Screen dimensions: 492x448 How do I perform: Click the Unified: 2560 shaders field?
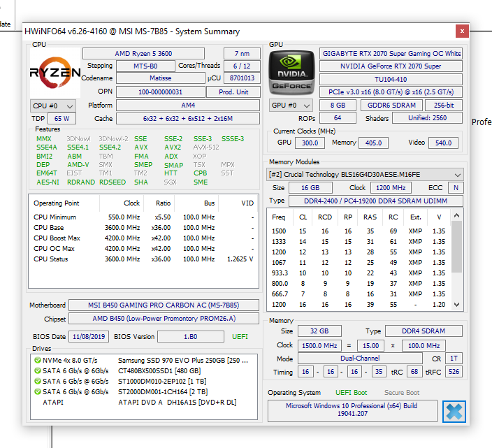pyautogui.click(x=428, y=118)
